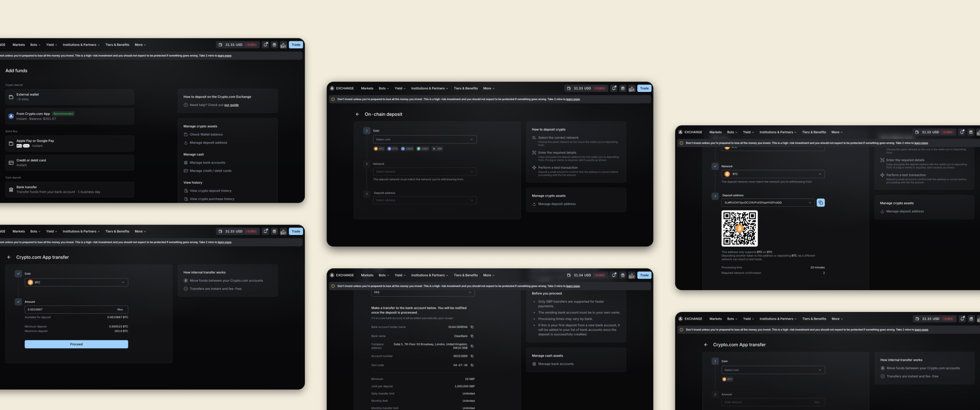This screenshot has height=410, width=980.
Task: Open Select address dropdown in On-chain deposit
Action: (425, 200)
